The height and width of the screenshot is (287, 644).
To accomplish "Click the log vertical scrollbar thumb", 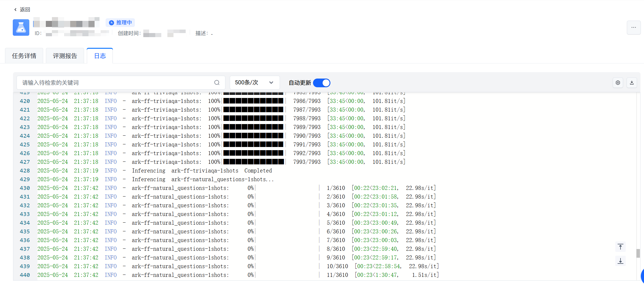I will click(x=638, y=253).
